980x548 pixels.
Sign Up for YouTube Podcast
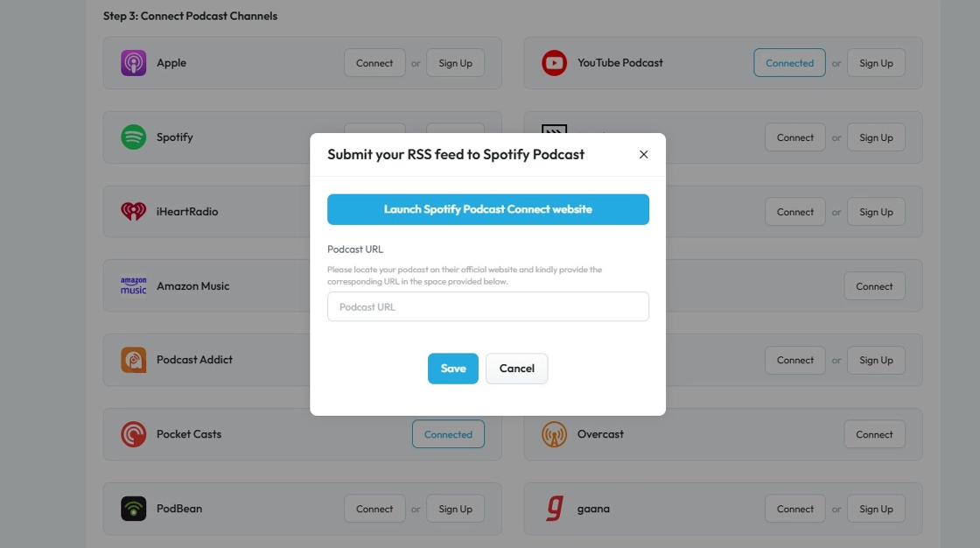tap(876, 63)
